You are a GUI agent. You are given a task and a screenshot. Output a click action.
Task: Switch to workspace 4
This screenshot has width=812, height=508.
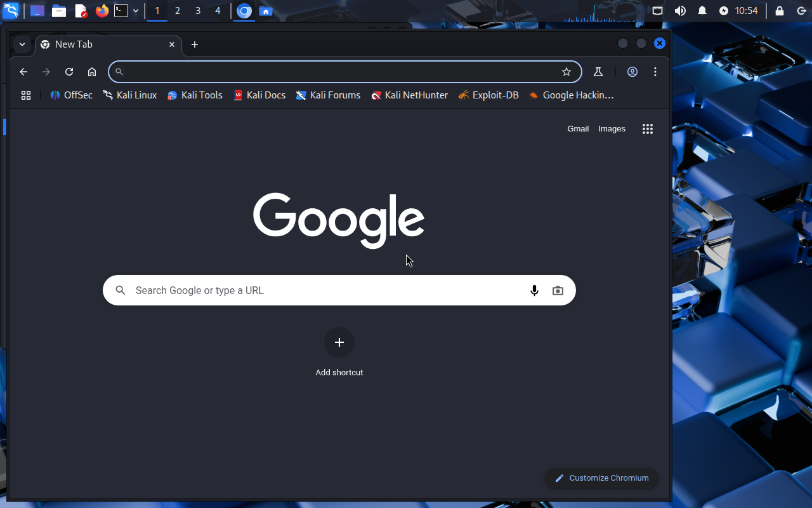click(218, 11)
